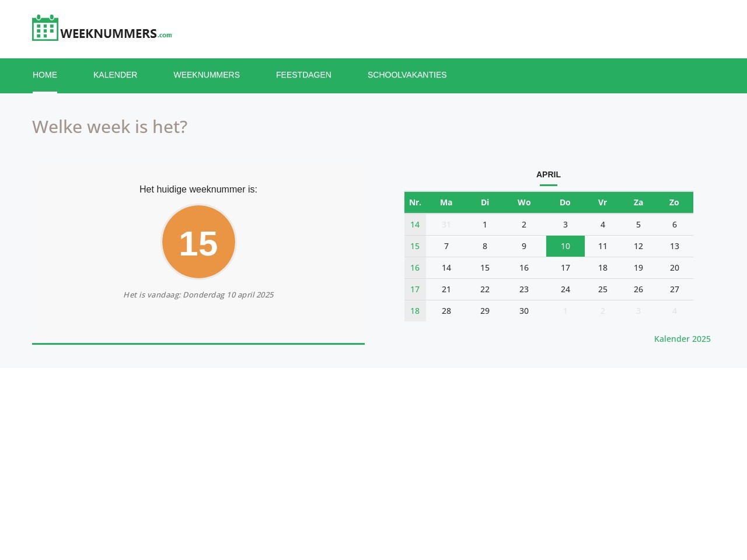
Task: Click the highlighted date 10 in the calendar
Action: point(566,246)
